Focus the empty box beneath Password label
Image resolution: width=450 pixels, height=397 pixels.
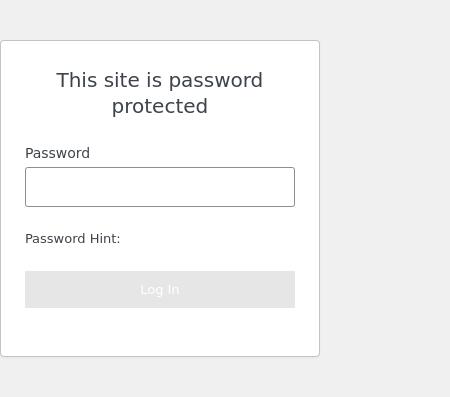160,187
